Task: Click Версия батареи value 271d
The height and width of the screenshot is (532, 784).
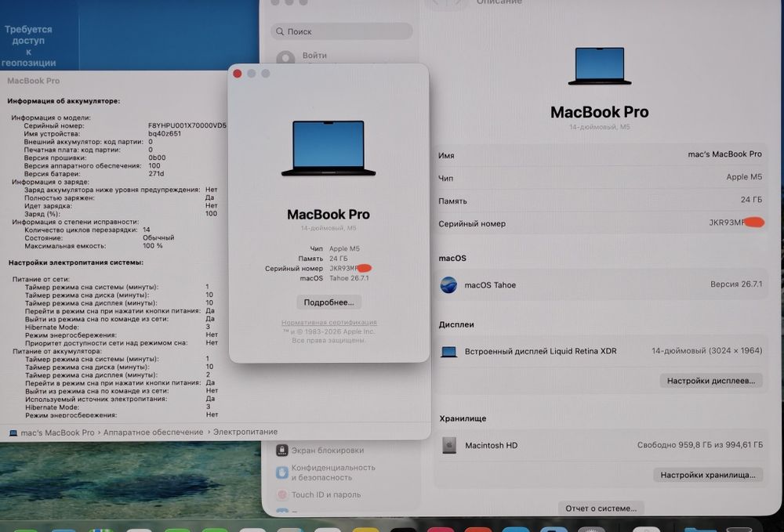Action: click(x=156, y=173)
